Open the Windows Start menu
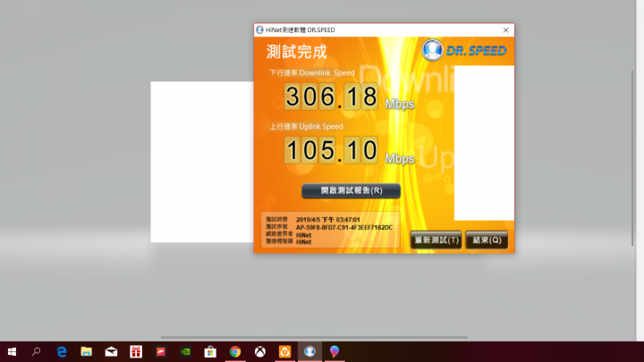644x362 pixels. (12, 352)
